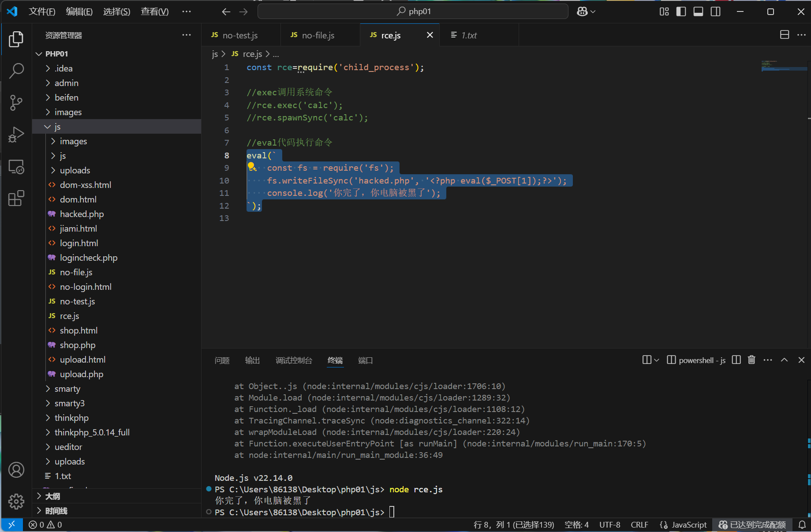Click the UTF-8 encoding in status bar

609,525
